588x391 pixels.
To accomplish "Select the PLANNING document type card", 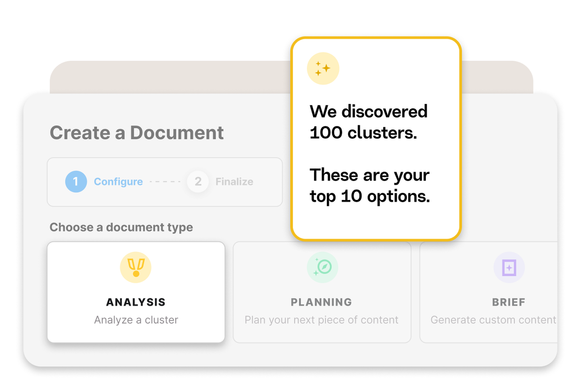I will pos(322,292).
